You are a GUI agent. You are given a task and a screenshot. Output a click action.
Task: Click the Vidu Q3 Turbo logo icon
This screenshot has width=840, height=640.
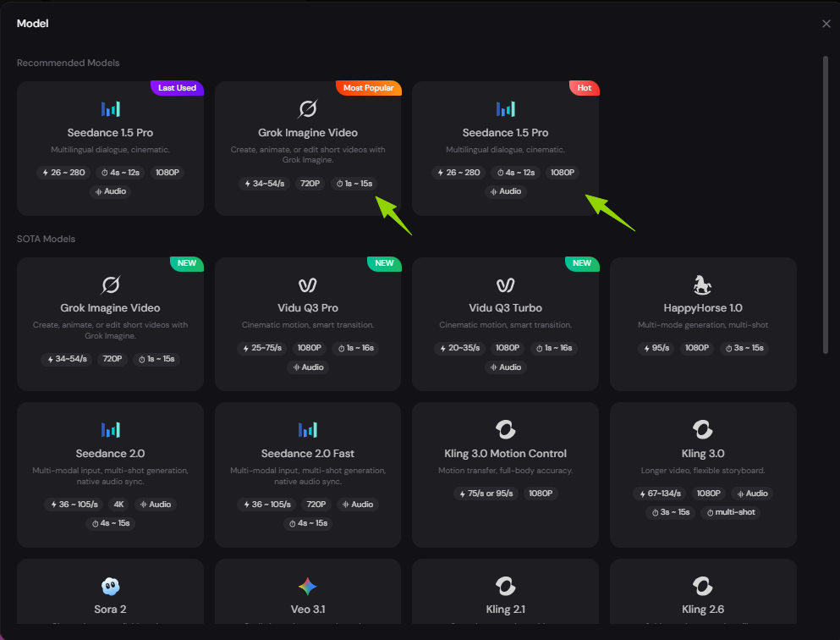click(505, 285)
